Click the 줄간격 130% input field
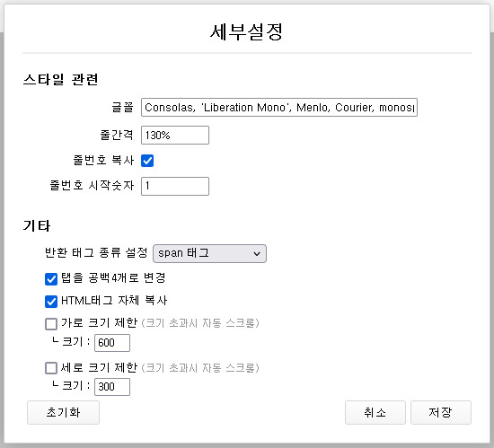This screenshot has width=494, height=448. click(x=175, y=135)
